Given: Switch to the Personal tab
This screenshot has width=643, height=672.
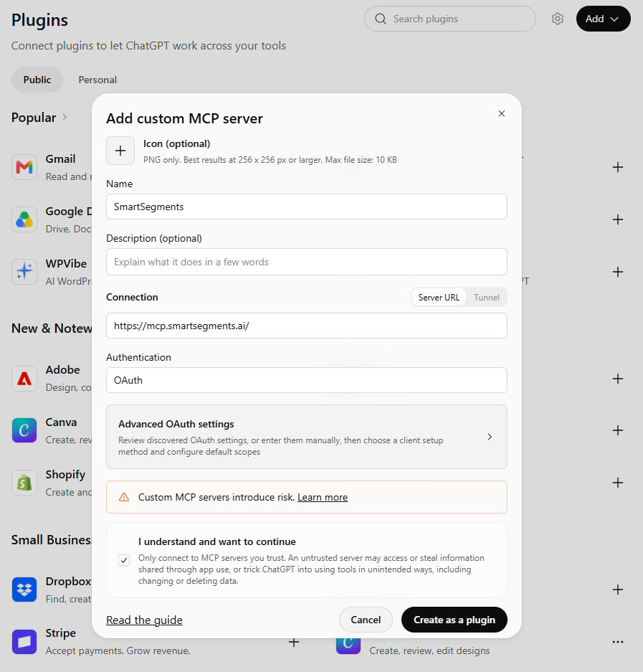Looking at the screenshot, I should (x=97, y=80).
